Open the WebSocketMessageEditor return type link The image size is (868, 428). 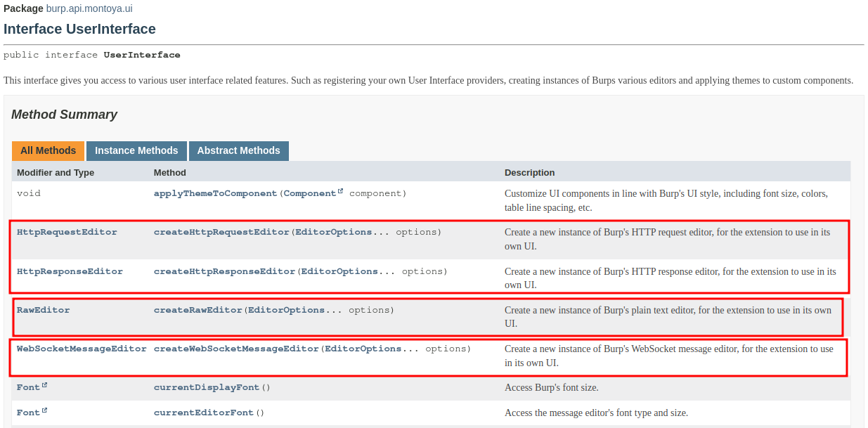[x=82, y=349]
